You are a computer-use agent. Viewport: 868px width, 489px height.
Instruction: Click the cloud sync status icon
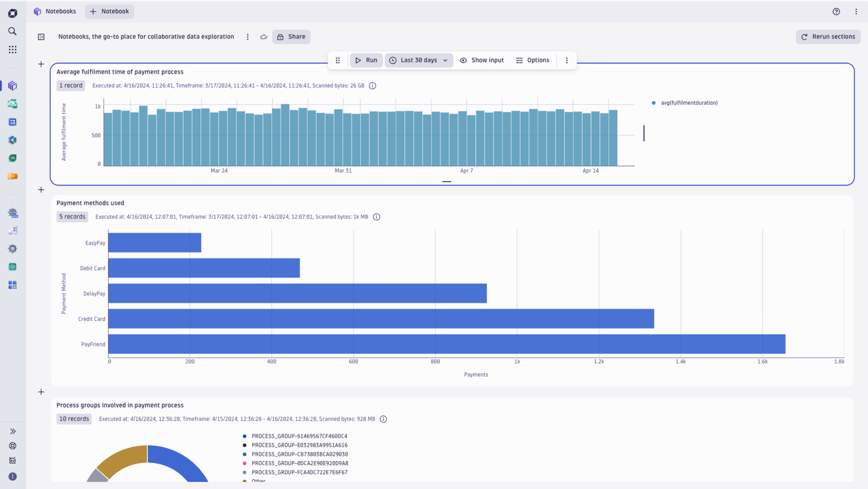coord(264,37)
